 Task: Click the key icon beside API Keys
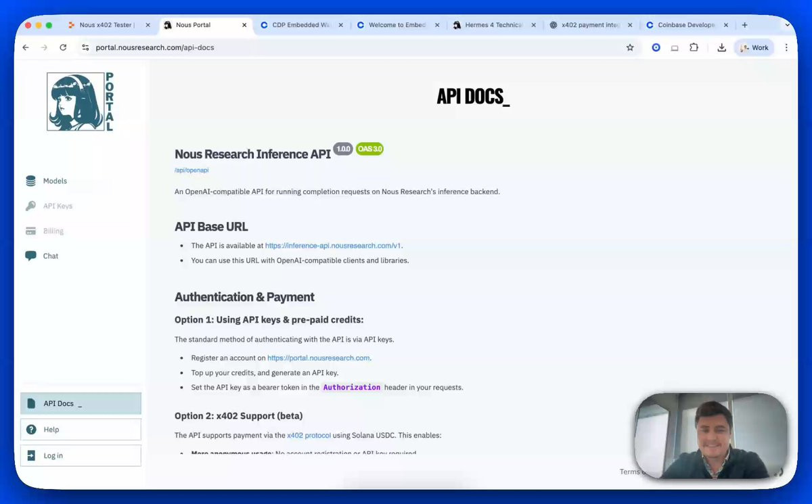tap(30, 206)
